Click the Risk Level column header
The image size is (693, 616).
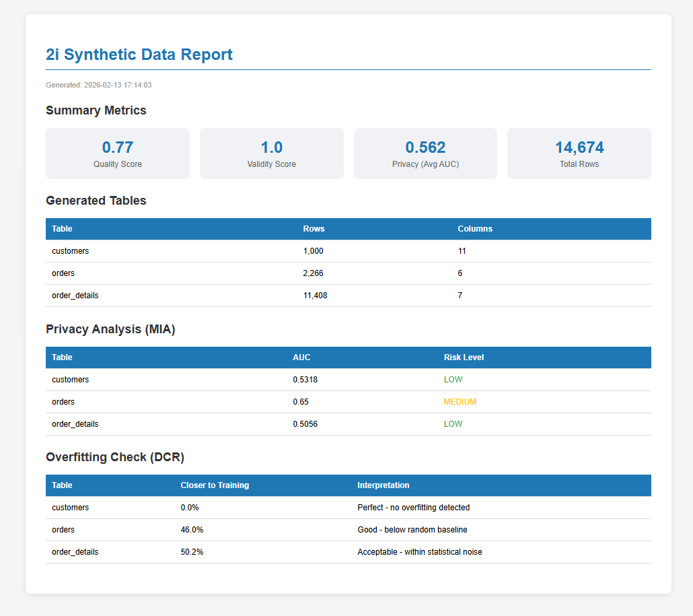pos(464,357)
